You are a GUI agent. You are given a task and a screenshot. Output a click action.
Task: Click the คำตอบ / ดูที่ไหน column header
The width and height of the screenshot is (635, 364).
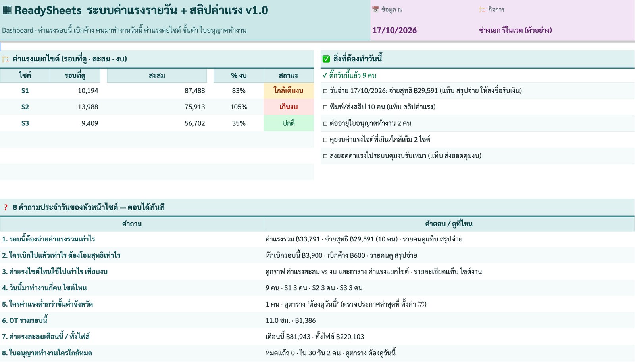point(449,224)
